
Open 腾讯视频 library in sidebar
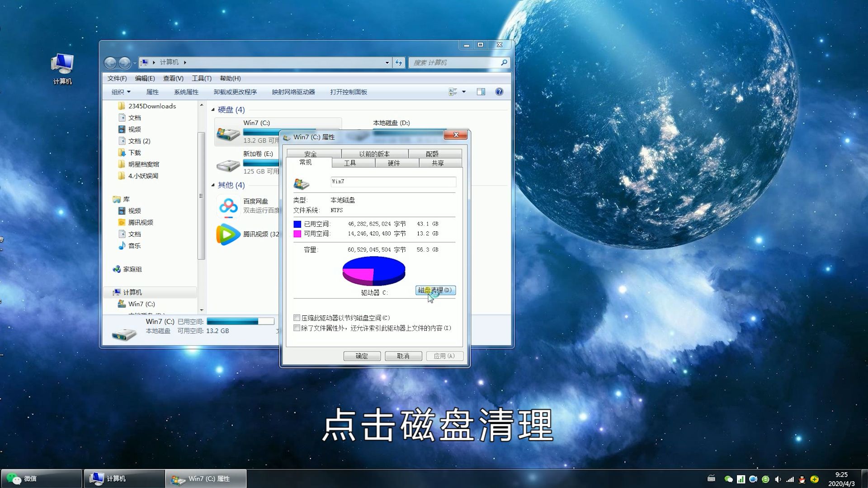tap(136, 222)
